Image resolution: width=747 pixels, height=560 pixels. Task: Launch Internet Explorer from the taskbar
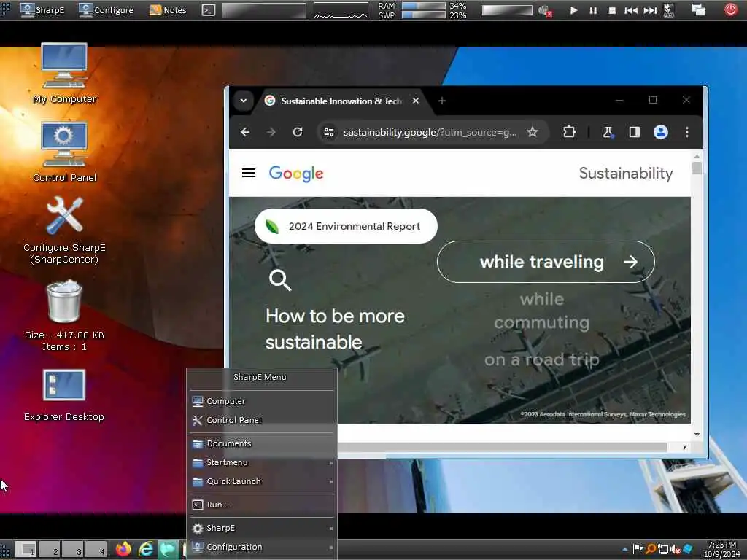[x=146, y=549]
